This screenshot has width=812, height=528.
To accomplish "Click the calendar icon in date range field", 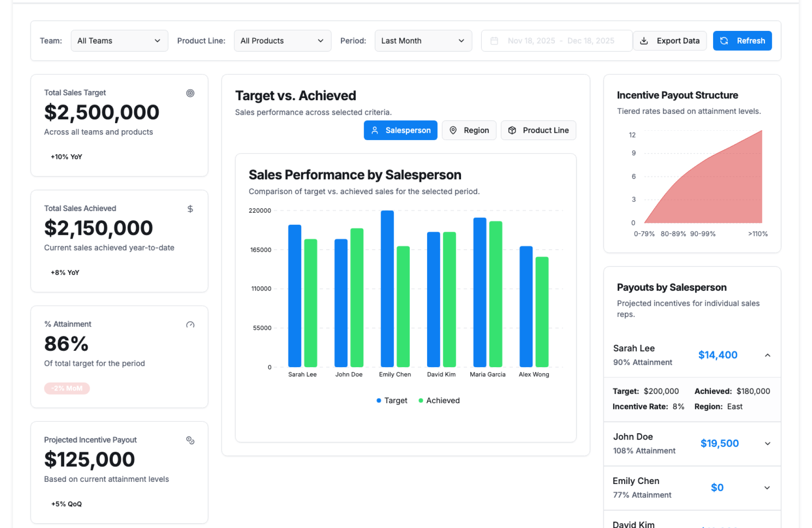I will click(x=494, y=41).
